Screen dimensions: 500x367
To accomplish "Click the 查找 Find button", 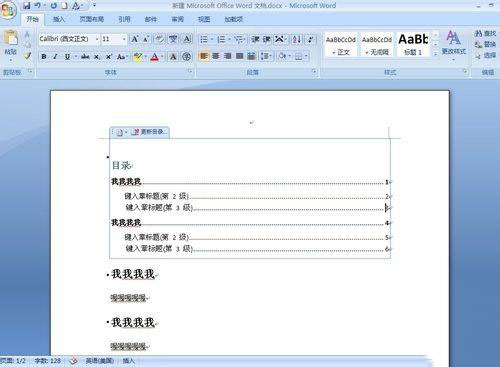I will [x=486, y=34].
